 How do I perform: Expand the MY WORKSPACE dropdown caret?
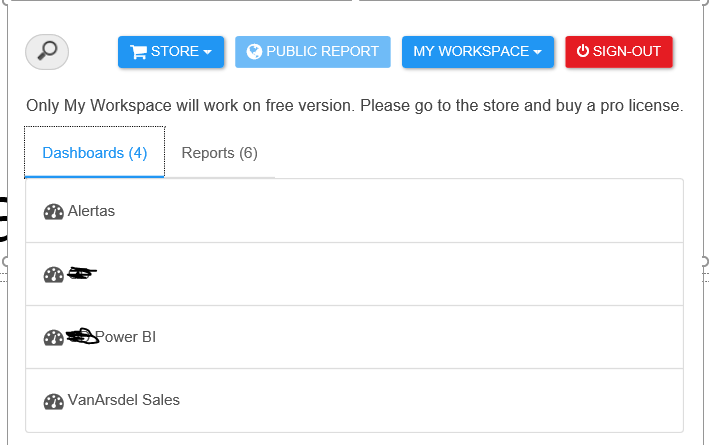(x=538, y=52)
